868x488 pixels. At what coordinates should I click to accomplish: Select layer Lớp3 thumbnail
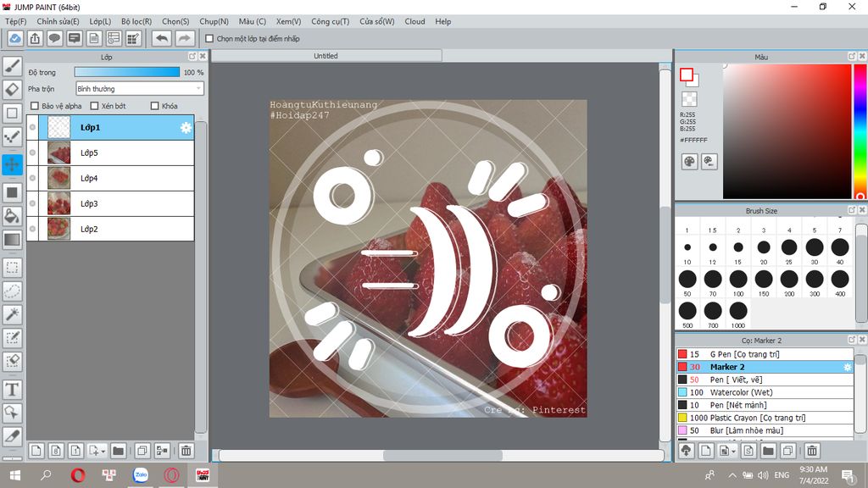[58, 203]
